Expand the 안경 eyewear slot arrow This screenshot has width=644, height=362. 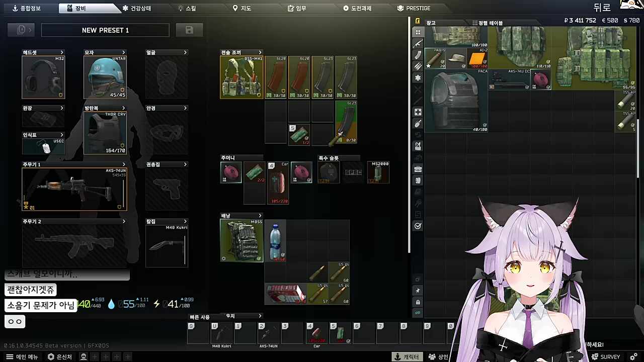pos(185,108)
